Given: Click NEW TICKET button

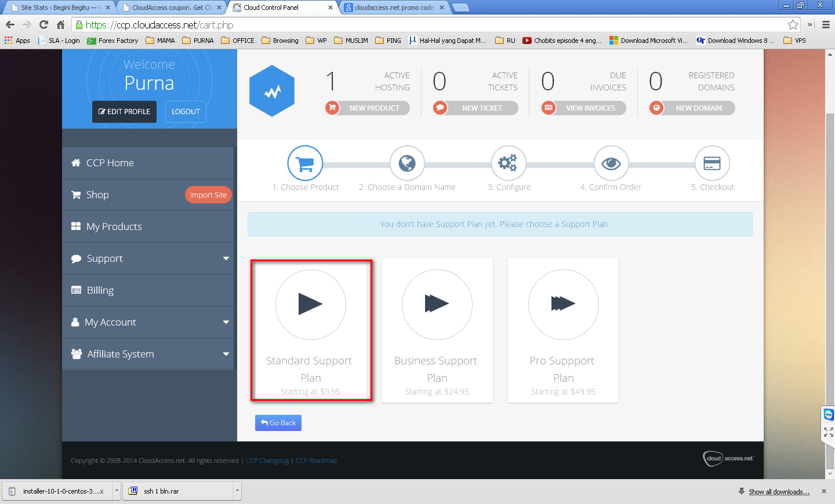Looking at the screenshot, I should click(x=475, y=108).
